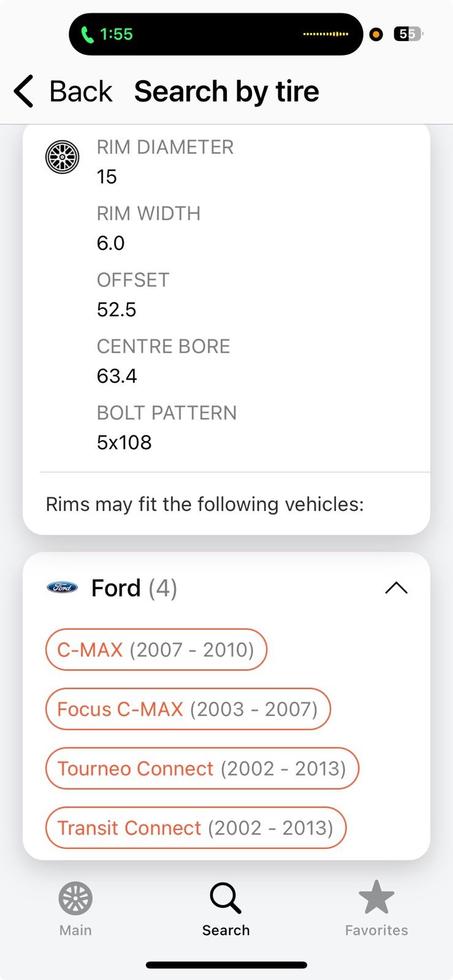
Task: Go Back to previous screen
Action: coord(63,92)
